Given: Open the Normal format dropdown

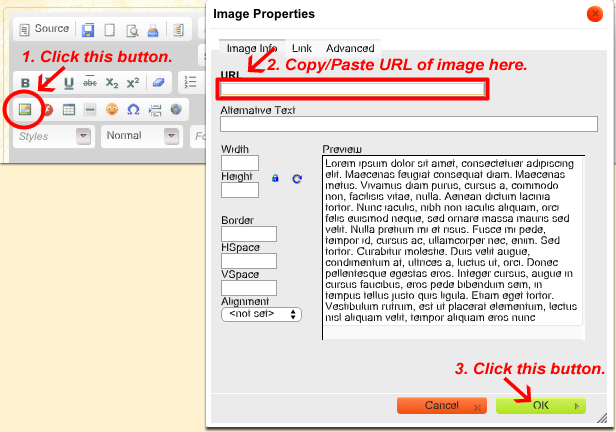Looking at the screenshot, I should tap(140, 136).
